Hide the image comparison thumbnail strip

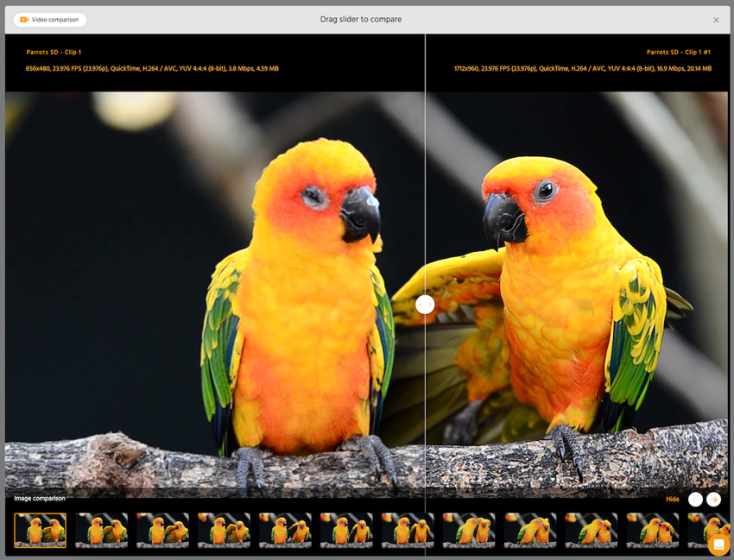point(672,500)
